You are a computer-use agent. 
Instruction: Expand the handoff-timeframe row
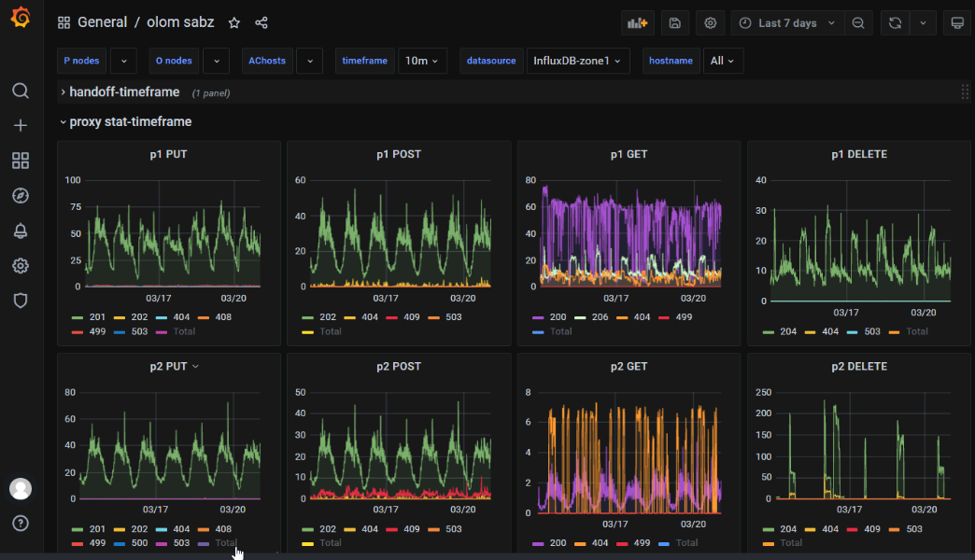click(123, 92)
